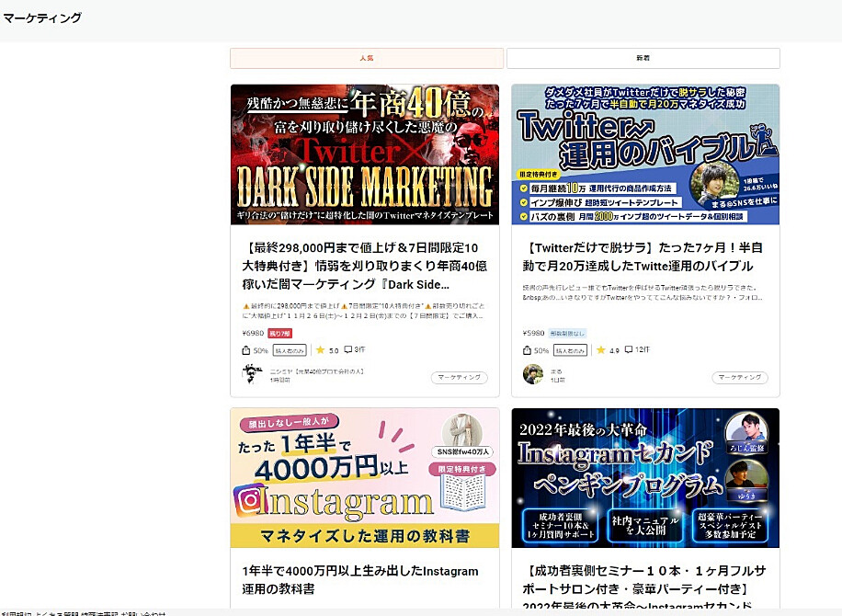Click the マーケティング page heading
This screenshot has height=616, width=842.
pyautogui.click(x=42, y=17)
